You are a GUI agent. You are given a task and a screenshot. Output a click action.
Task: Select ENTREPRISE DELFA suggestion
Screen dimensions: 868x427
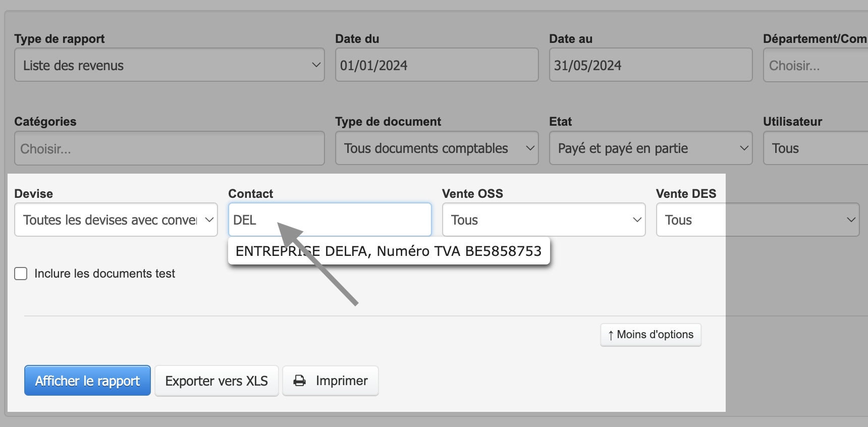[389, 251]
